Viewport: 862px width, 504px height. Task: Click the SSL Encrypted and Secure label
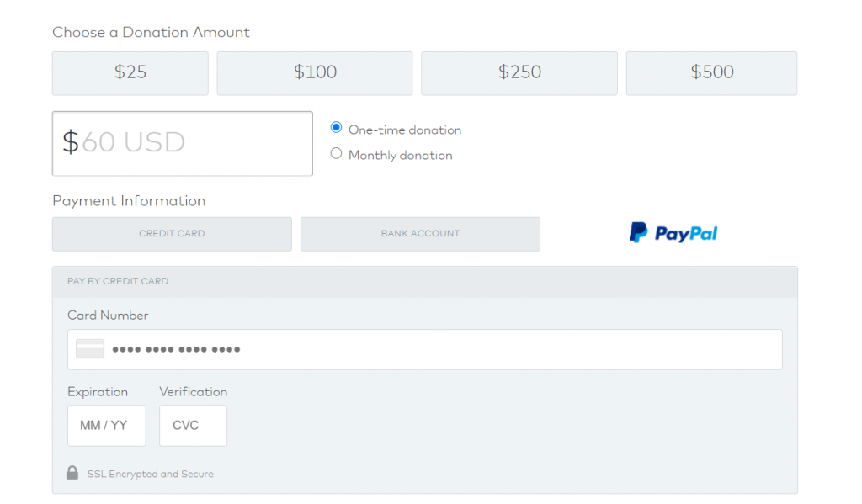151,473
